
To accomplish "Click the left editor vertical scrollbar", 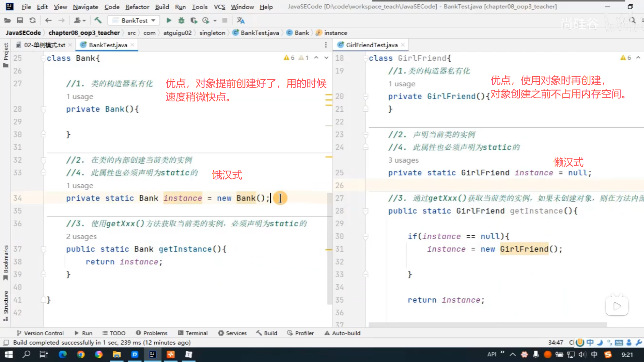I will 329,248.
